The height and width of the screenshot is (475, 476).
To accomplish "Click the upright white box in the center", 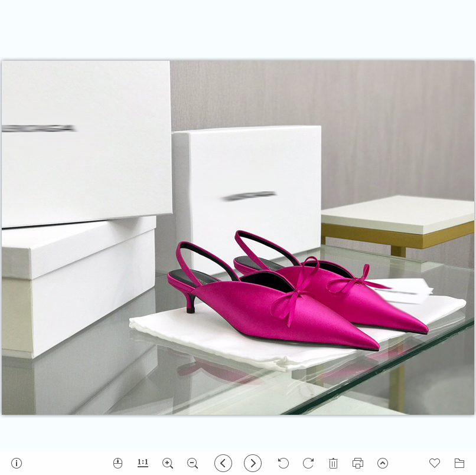I will point(248,177).
